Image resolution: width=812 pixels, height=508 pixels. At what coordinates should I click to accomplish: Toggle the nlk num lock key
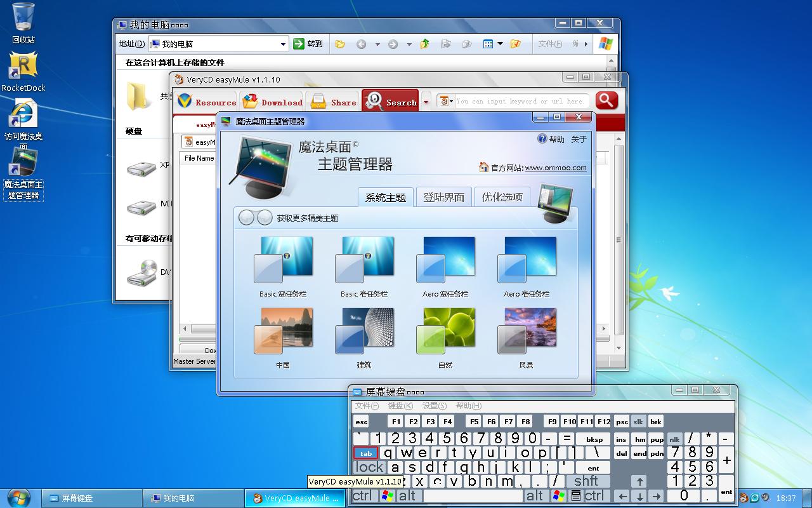tap(674, 439)
